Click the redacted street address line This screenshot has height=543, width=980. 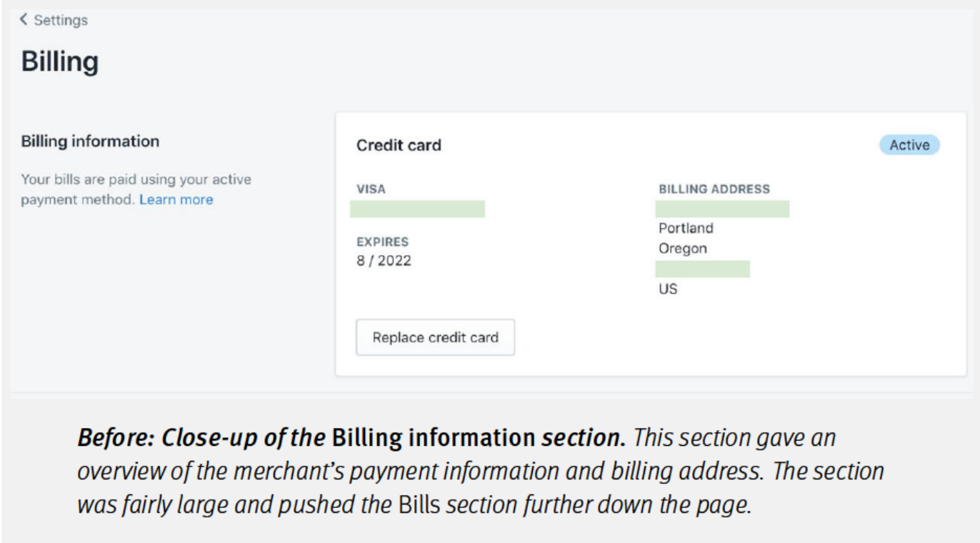[721, 209]
